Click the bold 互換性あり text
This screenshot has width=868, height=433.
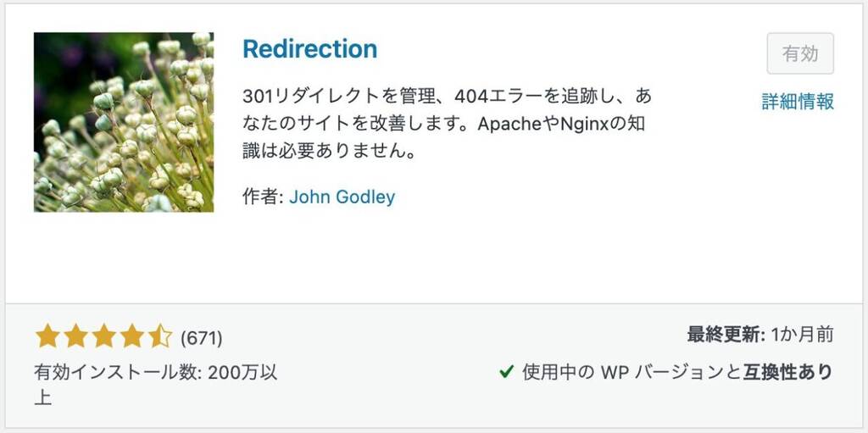click(788, 372)
